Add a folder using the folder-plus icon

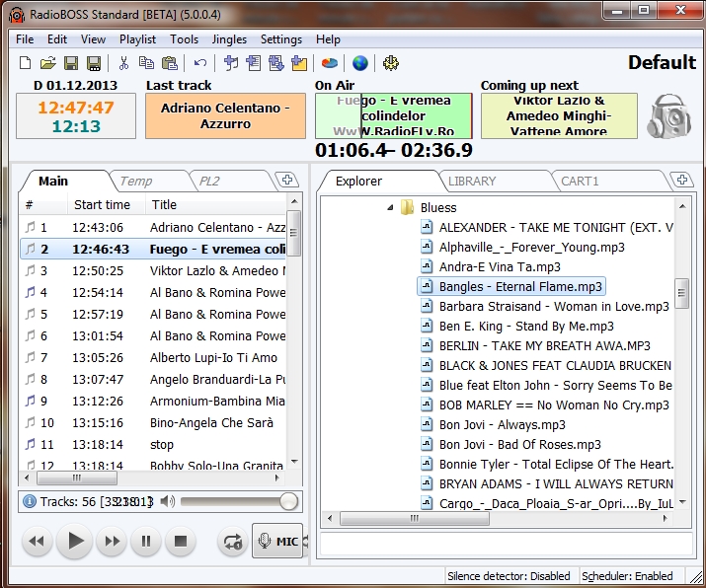[x=299, y=63]
